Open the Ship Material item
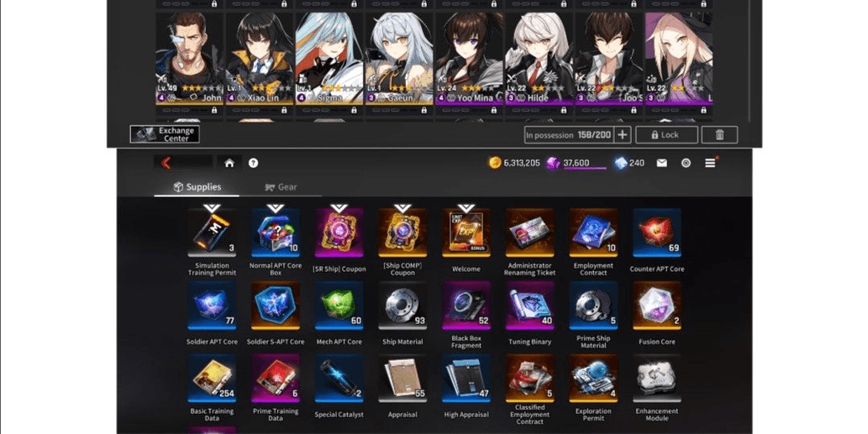Image resolution: width=868 pixels, height=434 pixels. (x=402, y=306)
